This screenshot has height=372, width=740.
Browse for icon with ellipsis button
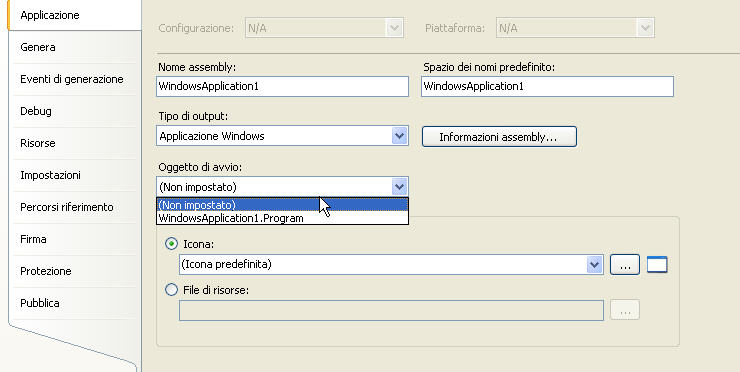(625, 264)
